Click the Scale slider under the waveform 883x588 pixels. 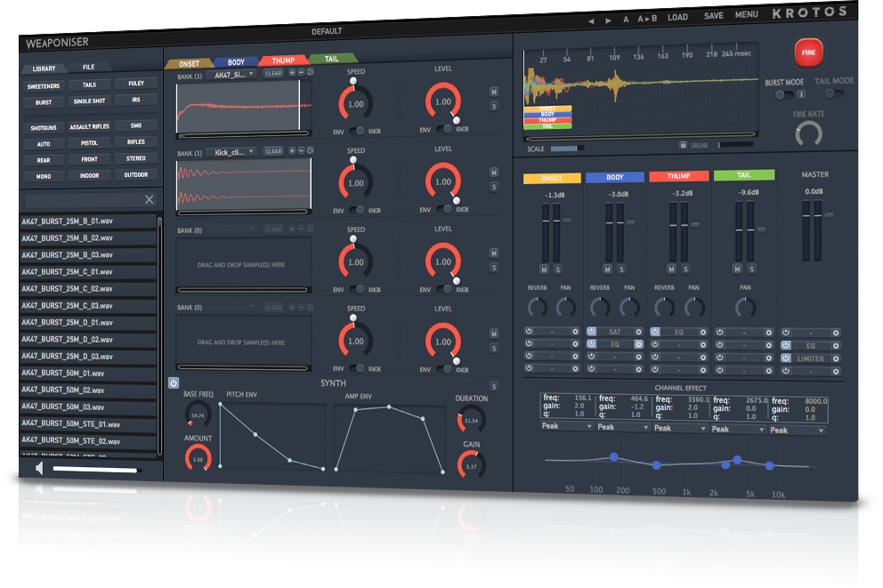click(x=566, y=149)
